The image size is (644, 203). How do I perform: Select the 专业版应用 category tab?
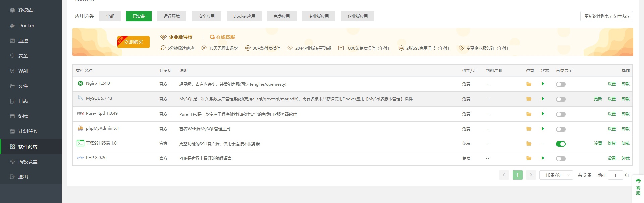coord(319,16)
